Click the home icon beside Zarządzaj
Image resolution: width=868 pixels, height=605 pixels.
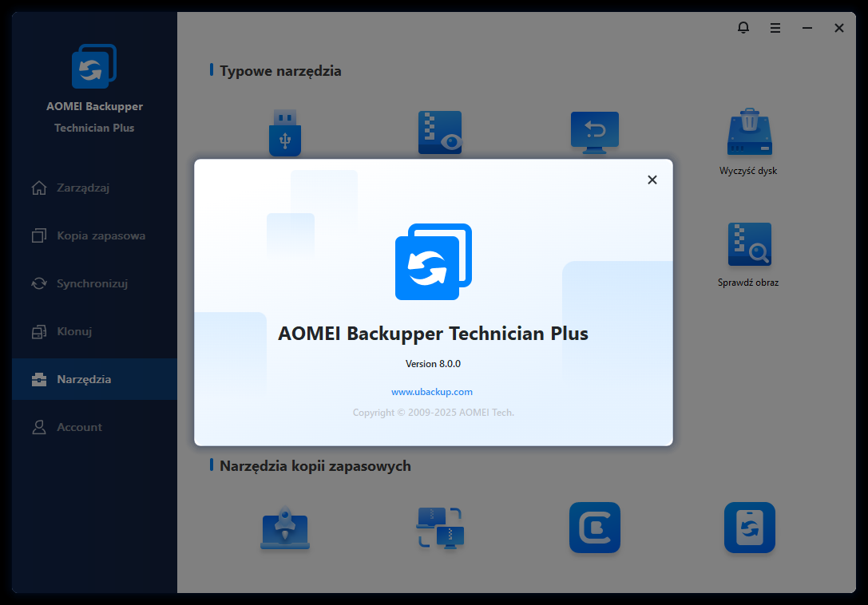(39, 188)
